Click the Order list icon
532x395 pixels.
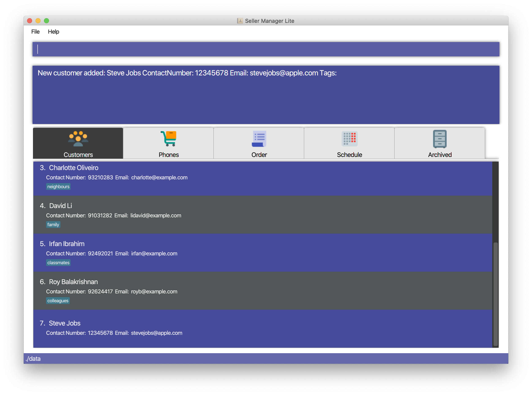(259, 139)
